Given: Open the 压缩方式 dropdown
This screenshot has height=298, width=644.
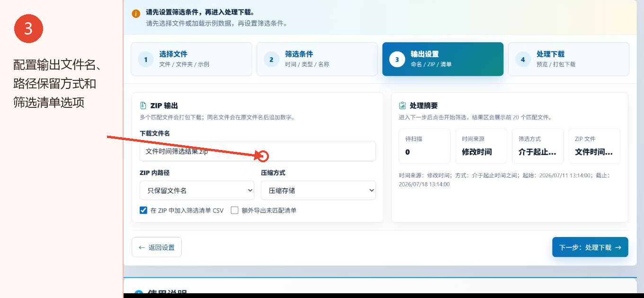Looking at the screenshot, I should [318, 190].
